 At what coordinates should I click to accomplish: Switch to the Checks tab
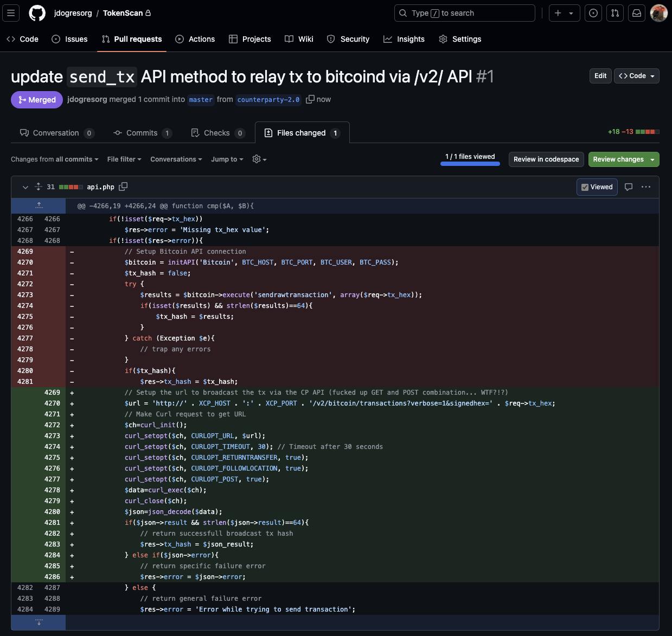[218, 133]
